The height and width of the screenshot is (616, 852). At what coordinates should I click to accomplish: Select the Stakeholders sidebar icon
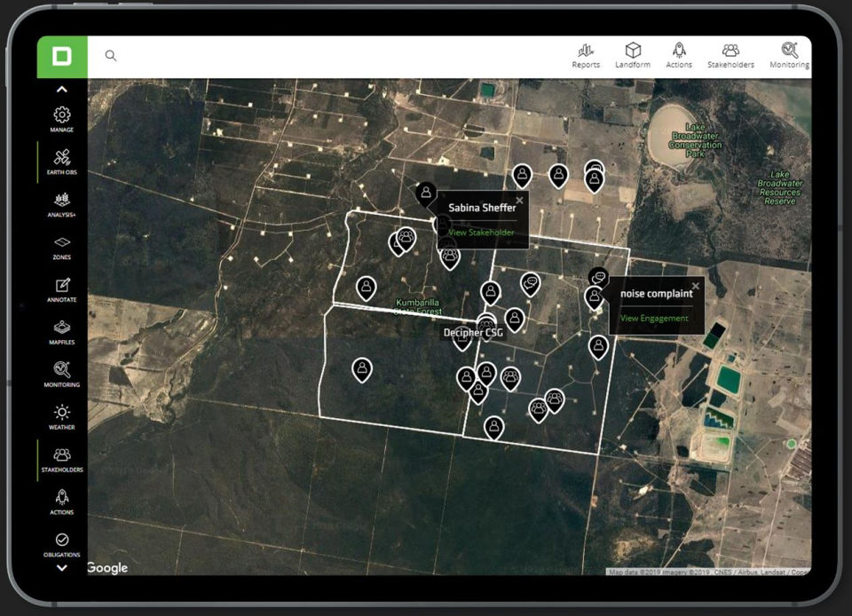coord(62,460)
